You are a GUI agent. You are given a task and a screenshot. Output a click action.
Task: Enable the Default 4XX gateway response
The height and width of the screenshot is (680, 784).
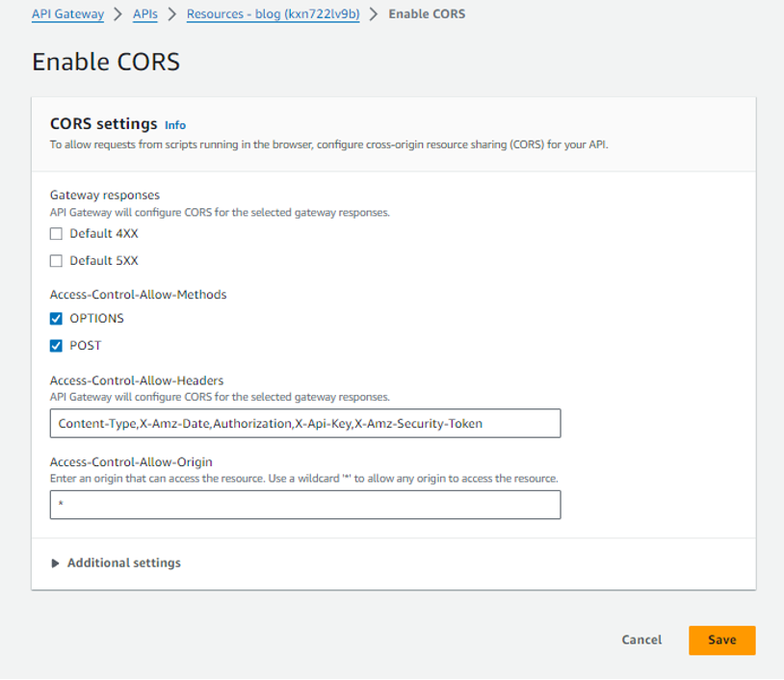56,234
